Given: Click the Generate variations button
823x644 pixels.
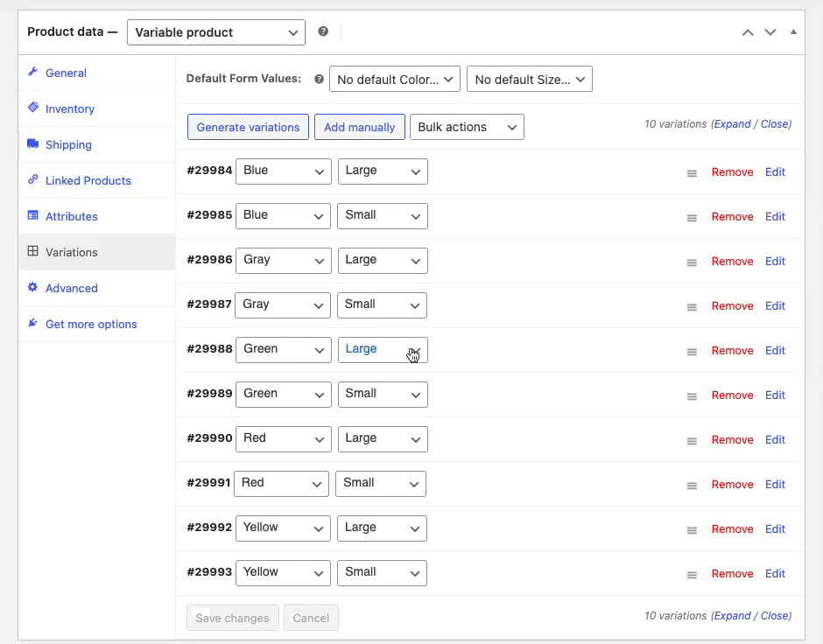Looking at the screenshot, I should coord(249,127).
